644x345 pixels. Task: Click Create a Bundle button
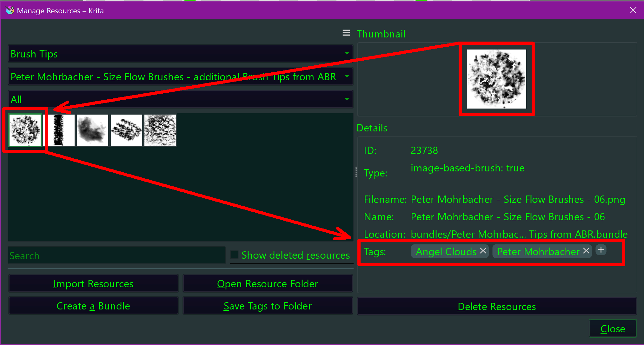coord(93,306)
